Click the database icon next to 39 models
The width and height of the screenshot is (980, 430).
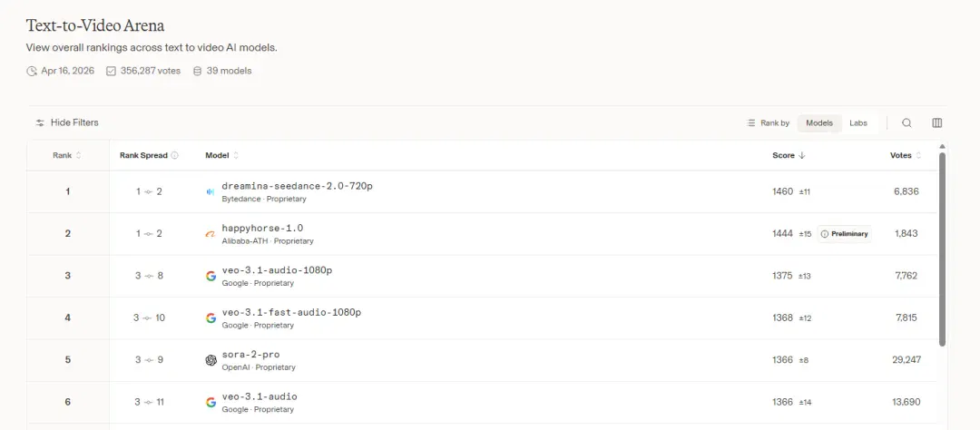pyautogui.click(x=198, y=72)
